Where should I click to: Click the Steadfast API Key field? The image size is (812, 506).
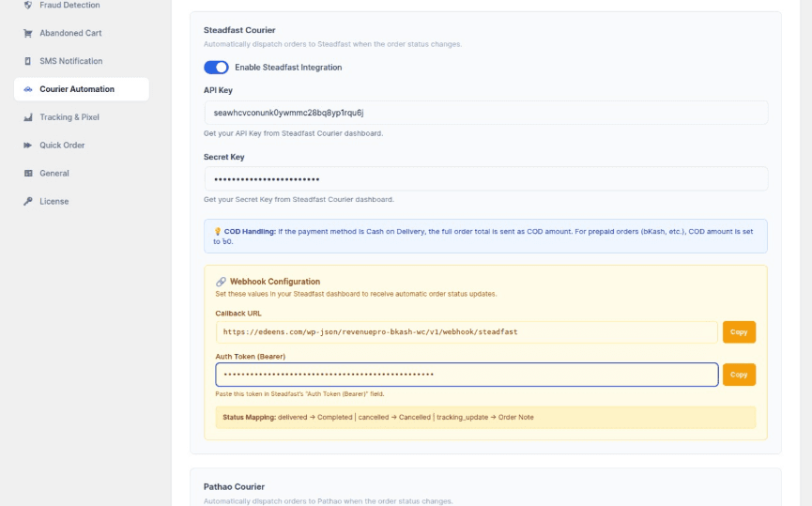click(x=485, y=113)
